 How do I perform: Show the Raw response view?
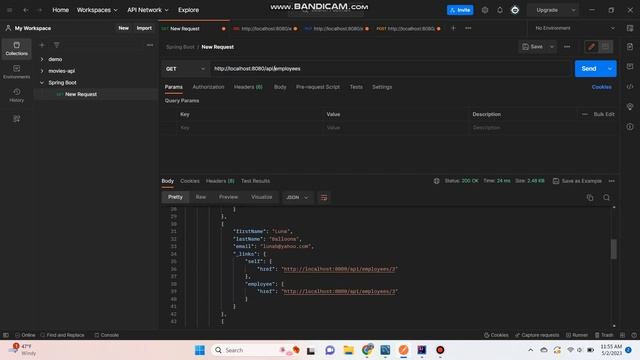(x=201, y=197)
